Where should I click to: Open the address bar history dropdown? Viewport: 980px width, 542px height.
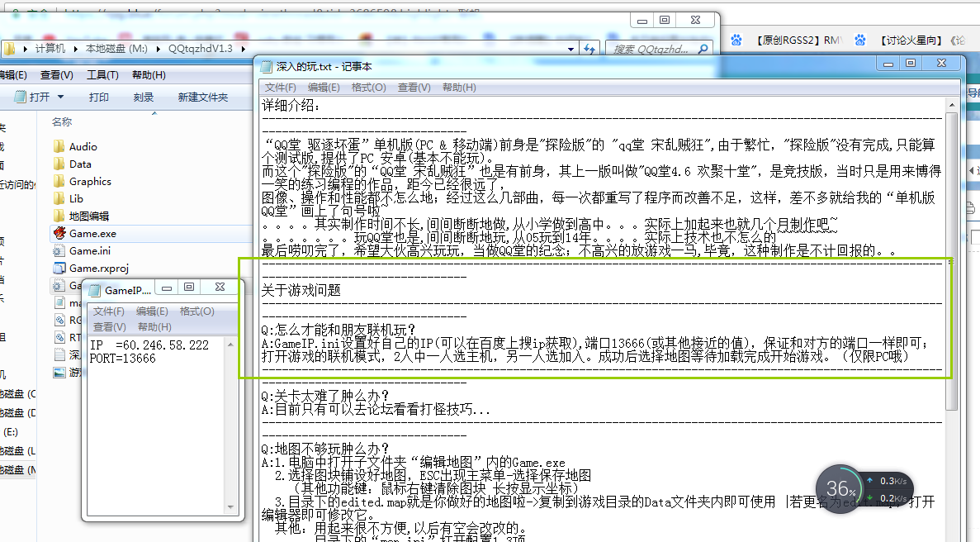click(x=570, y=49)
